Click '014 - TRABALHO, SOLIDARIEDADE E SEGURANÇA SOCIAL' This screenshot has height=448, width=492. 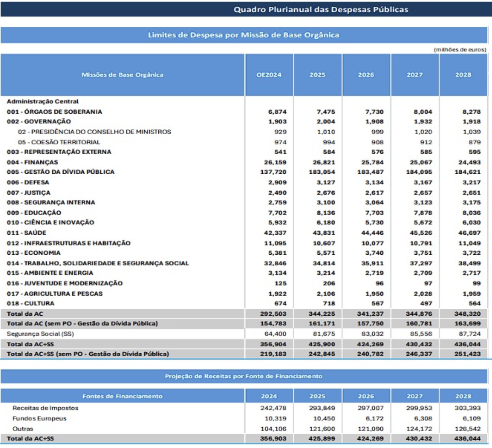point(98,263)
